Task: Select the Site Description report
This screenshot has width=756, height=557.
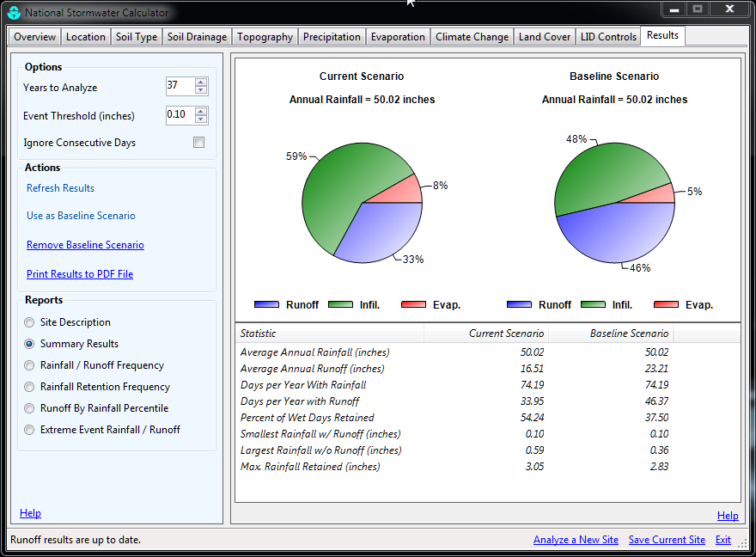Action: coord(31,322)
